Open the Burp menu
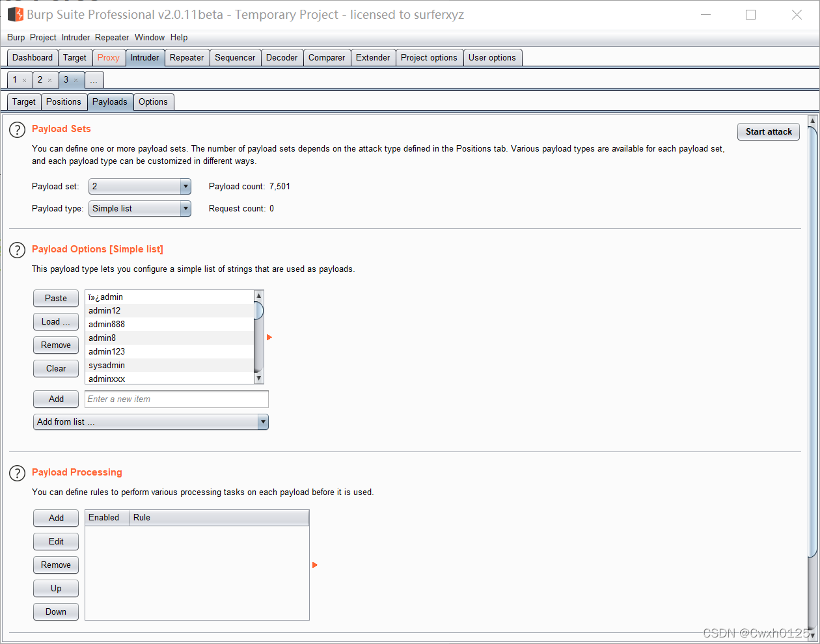Screen dimensions: 820x644 pyautogui.click(x=16, y=38)
